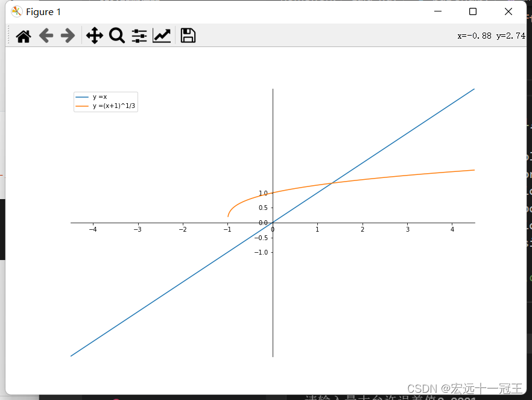
Task: Click y-axis tick label '−1.0'
Action: (261, 252)
